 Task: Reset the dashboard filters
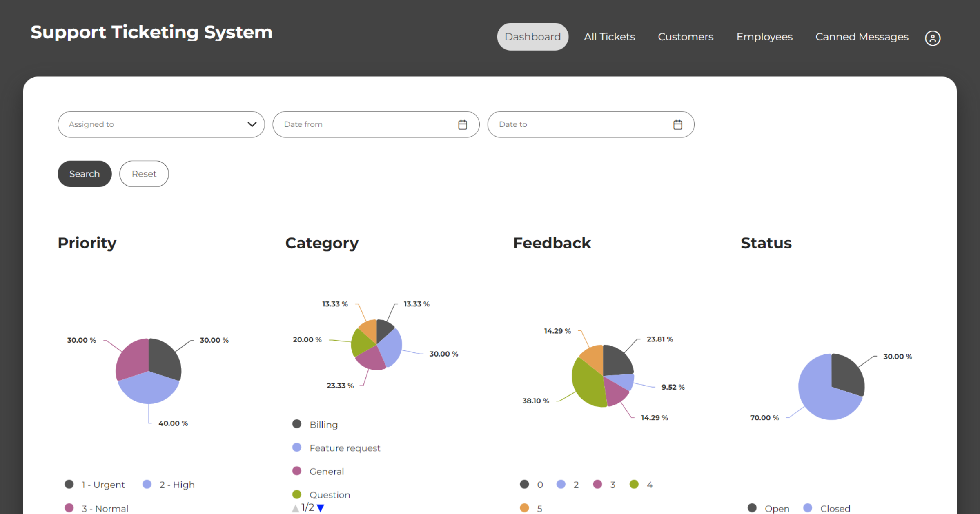click(x=144, y=174)
